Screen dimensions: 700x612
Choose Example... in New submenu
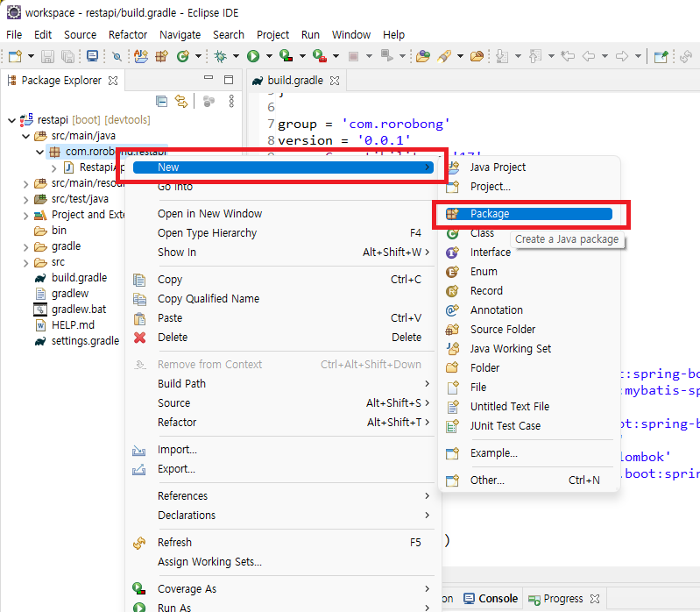(529, 453)
